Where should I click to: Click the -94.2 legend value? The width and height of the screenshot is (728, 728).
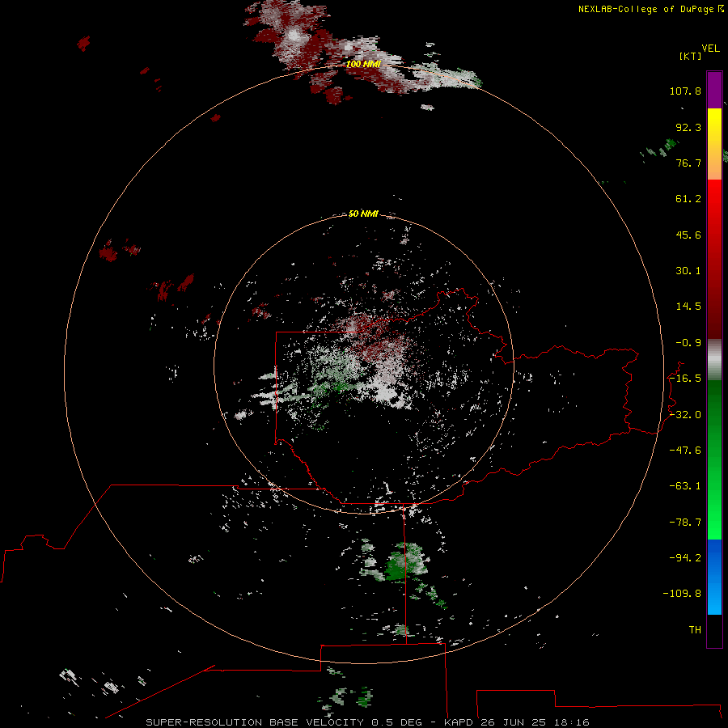coord(685,557)
